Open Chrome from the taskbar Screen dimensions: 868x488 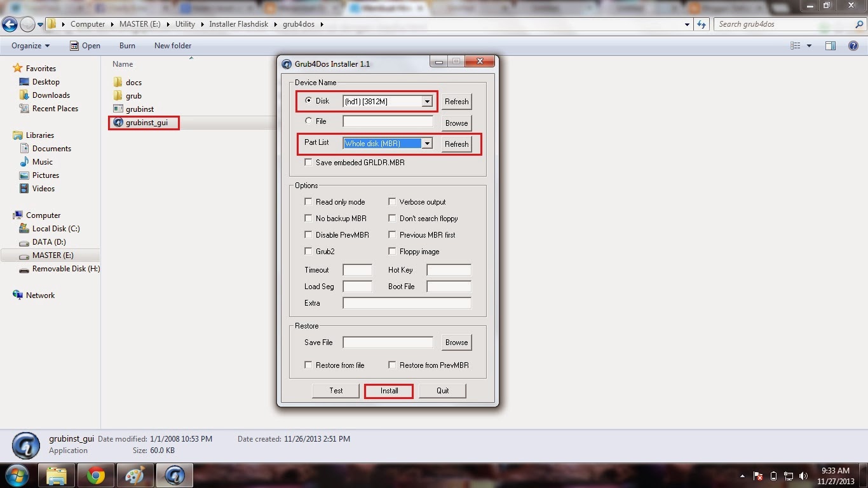point(96,475)
